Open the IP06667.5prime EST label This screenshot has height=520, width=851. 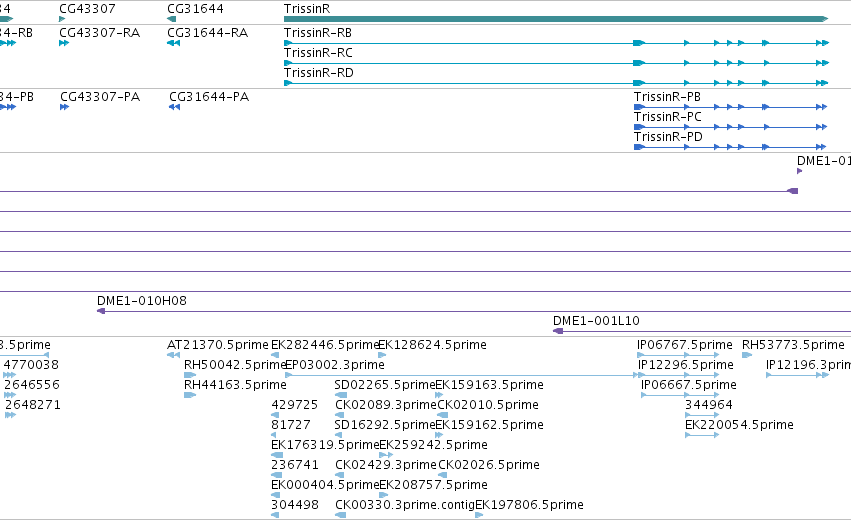point(689,385)
